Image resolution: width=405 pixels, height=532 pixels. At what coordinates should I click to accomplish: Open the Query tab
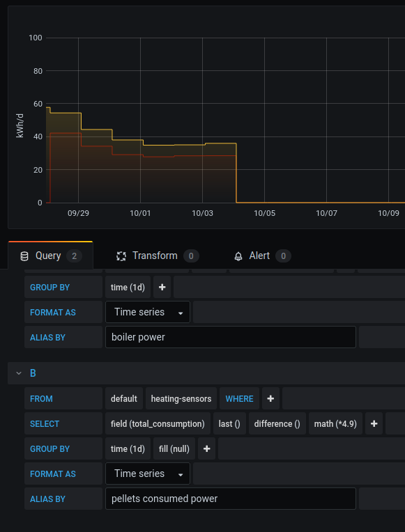(50, 256)
